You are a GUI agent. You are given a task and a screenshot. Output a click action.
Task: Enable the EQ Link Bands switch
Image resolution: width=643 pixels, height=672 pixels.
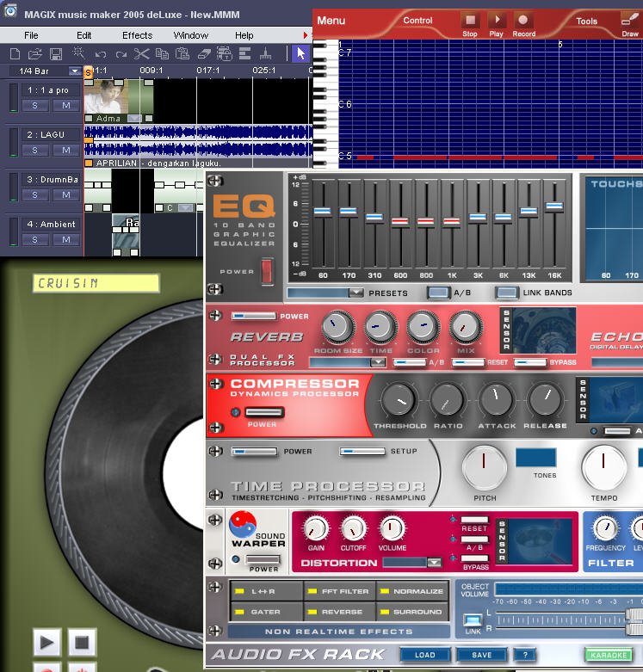(x=507, y=293)
